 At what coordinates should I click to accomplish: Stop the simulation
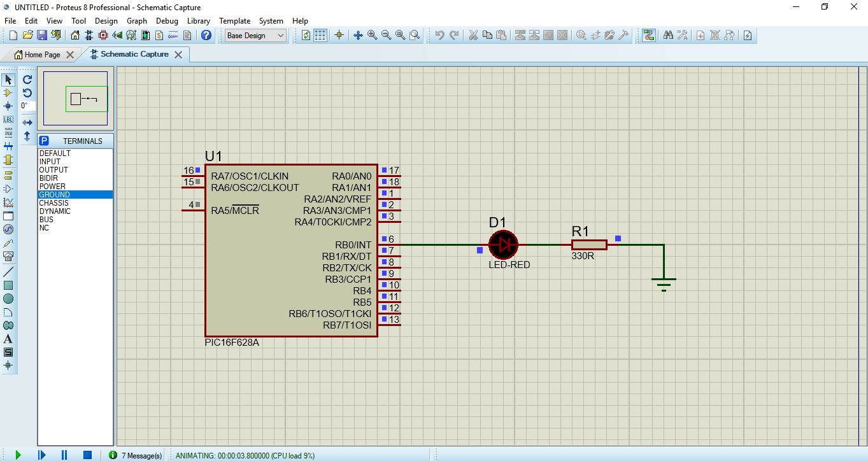tap(87, 455)
